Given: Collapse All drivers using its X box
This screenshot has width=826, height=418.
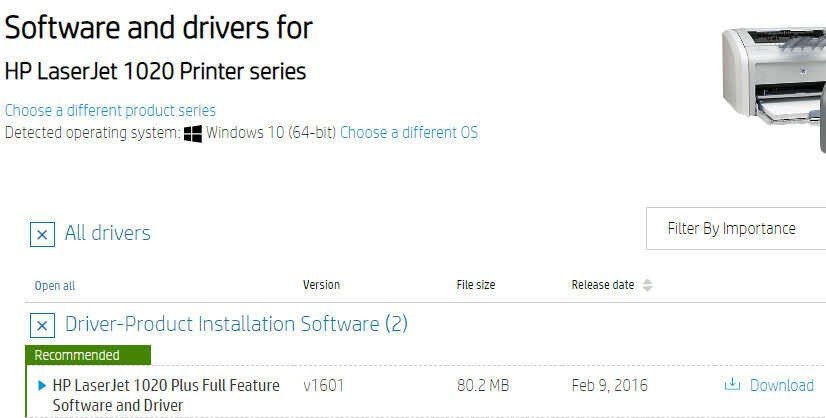Looking at the screenshot, I should tap(42, 234).
